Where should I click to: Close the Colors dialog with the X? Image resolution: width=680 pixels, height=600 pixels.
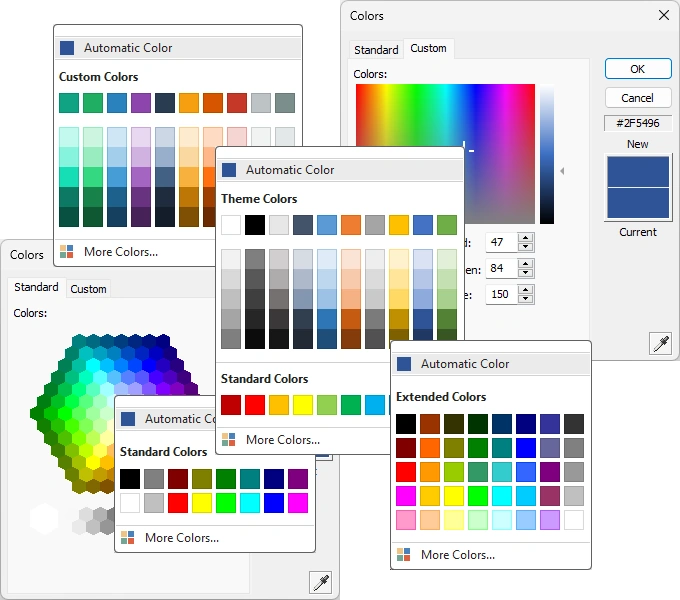(664, 15)
